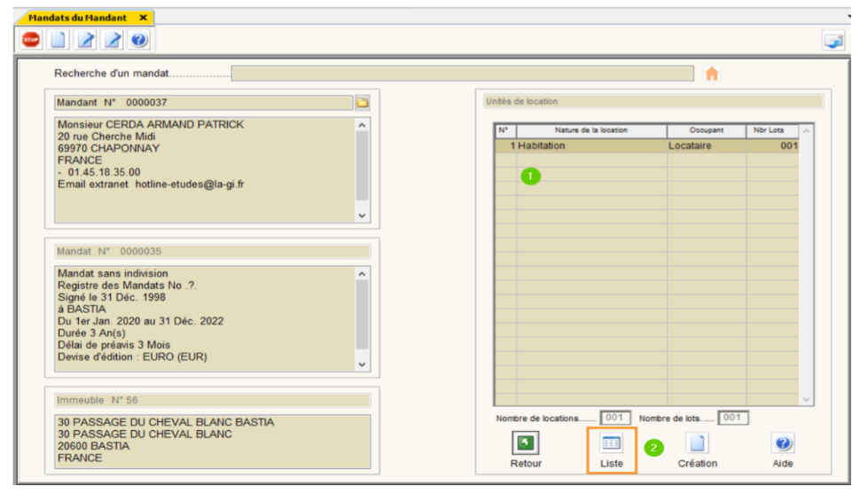
Task: Click the Occupant column header
Action: click(706, 130)
